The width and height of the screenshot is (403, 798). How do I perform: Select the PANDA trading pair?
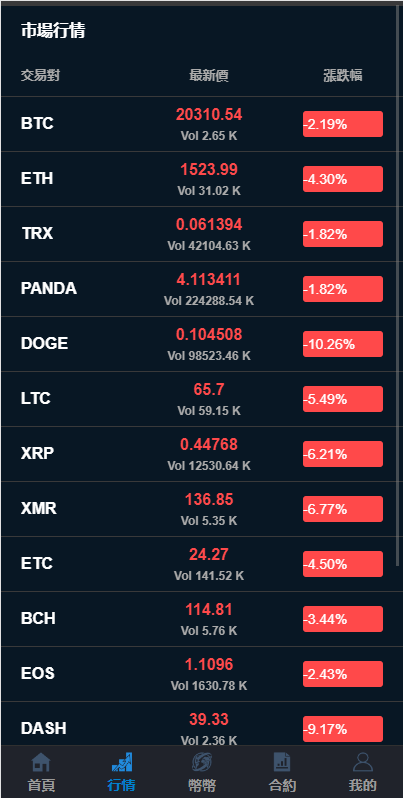(x=49, y=289)
